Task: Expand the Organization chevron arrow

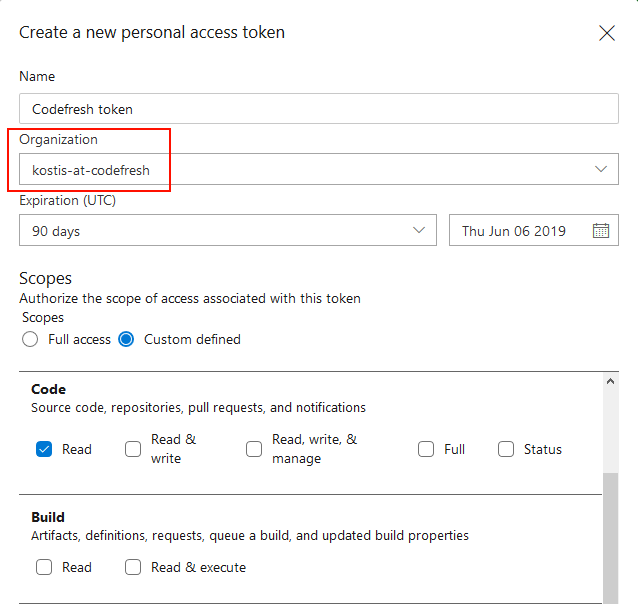Action: [x=600, y=170]
